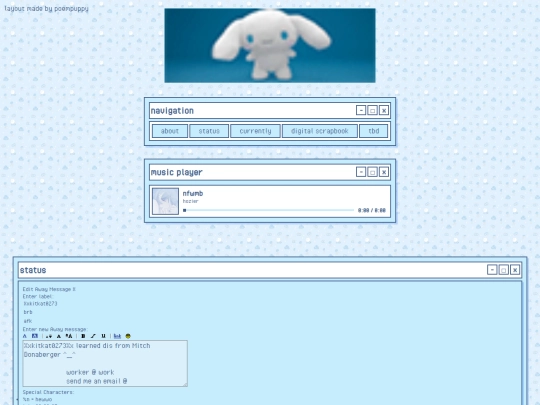Select the normal font size A icon
The image size is (540, 405).
pos(59,336)
